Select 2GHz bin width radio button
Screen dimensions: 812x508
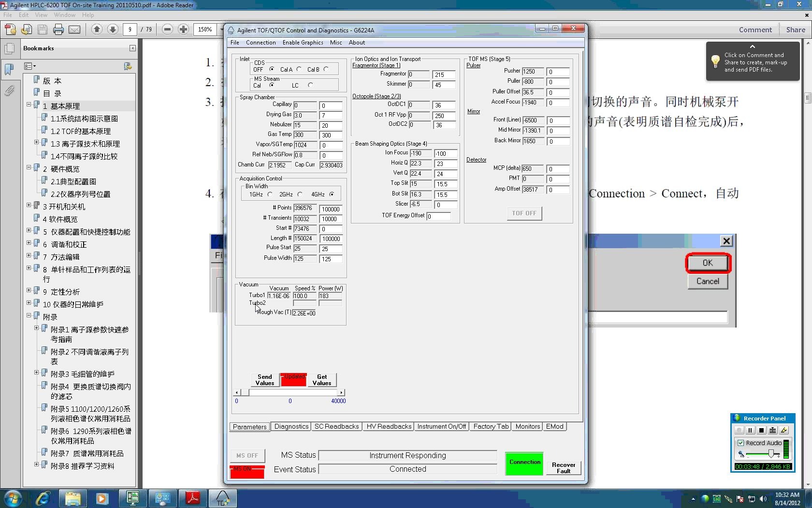click(x=300, y=194)
